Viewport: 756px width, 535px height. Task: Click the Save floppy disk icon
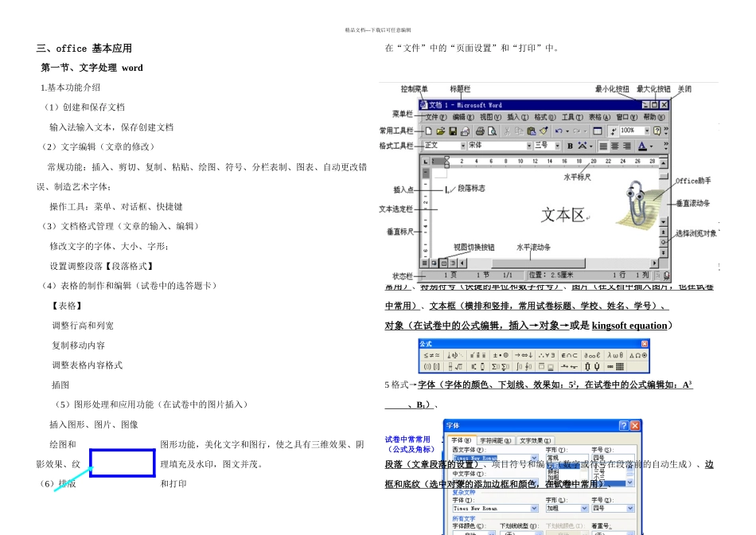coord(453,131)
